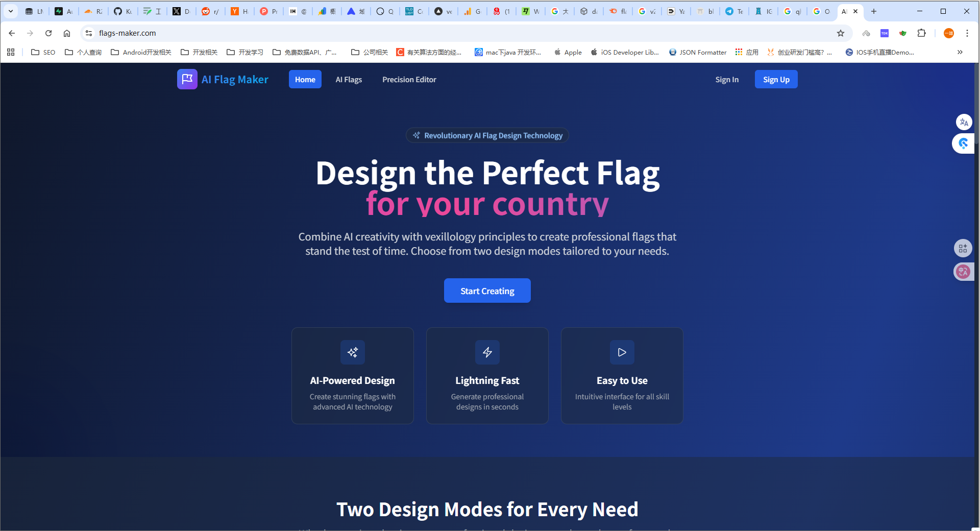Click the TDK browser extension icon

(x=885, y=33)
